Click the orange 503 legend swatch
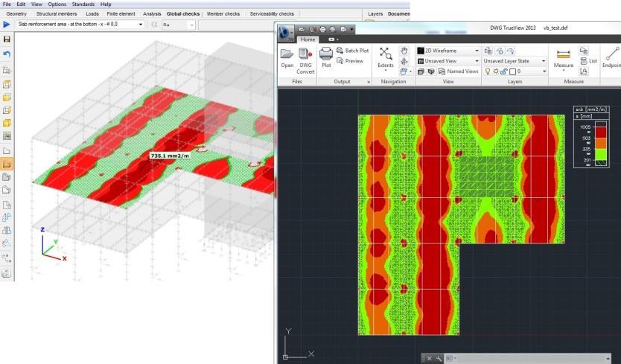The height and width of the screenshot is (364, 621). pos(601,144)
